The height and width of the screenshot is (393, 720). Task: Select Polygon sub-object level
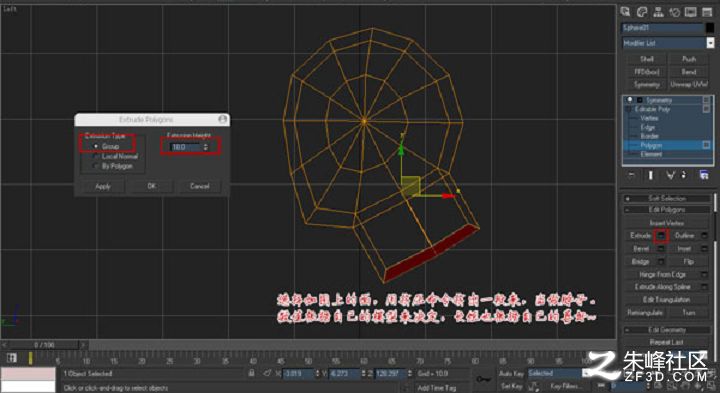tap(651, 145)
